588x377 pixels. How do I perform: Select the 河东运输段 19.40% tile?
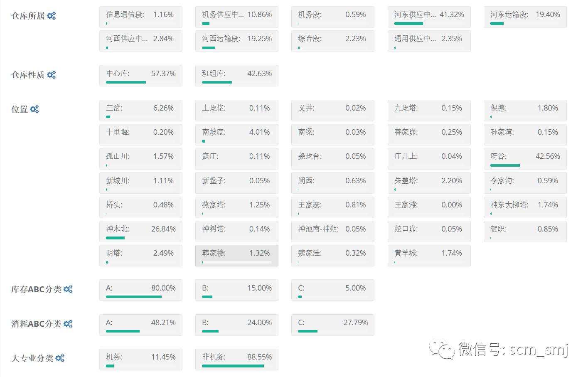pos(525,17)
